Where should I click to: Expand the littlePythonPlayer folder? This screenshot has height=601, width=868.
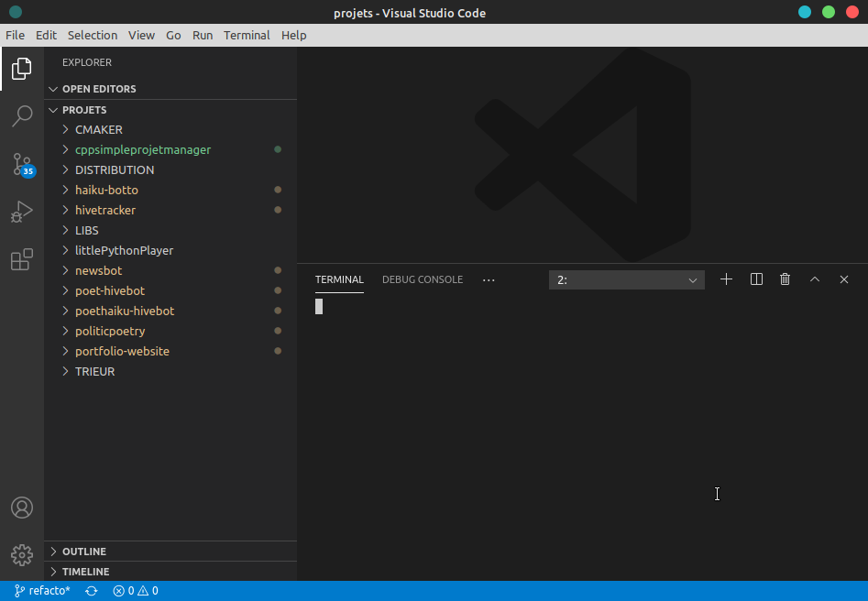click(170, 251)
